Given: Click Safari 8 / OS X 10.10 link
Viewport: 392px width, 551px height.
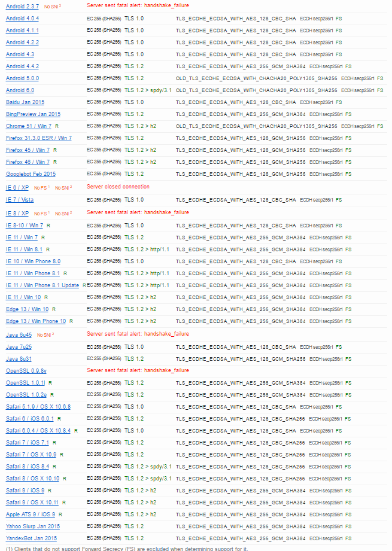Looking at the screenshot, I should coord(33,478).
